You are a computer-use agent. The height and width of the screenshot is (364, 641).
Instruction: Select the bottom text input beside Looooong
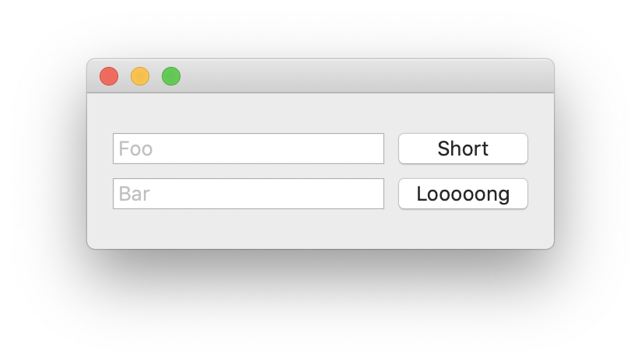[248, 194]
